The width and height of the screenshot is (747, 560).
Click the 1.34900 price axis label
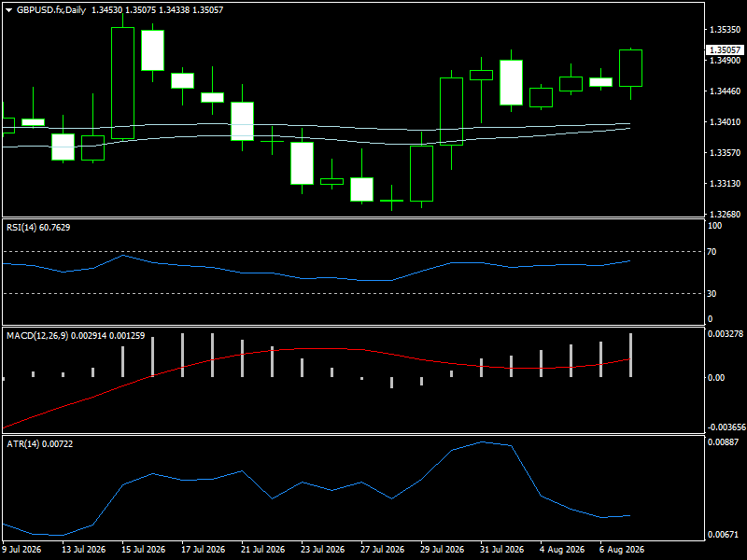click(x=726, y=61)
